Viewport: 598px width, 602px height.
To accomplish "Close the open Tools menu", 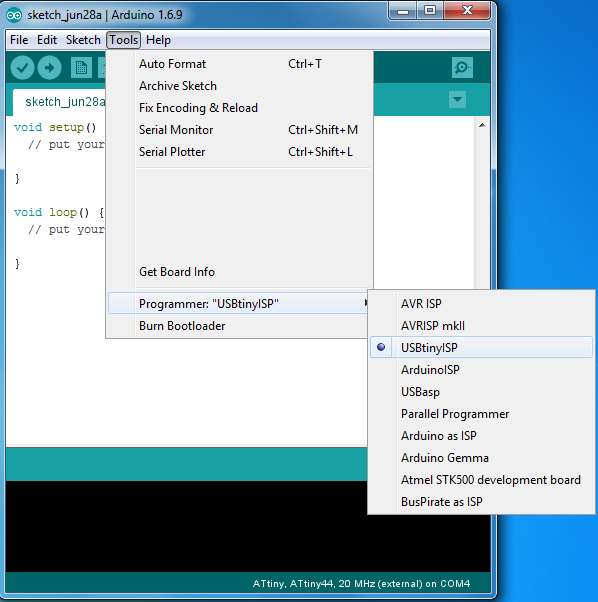I will click(124, 40).
